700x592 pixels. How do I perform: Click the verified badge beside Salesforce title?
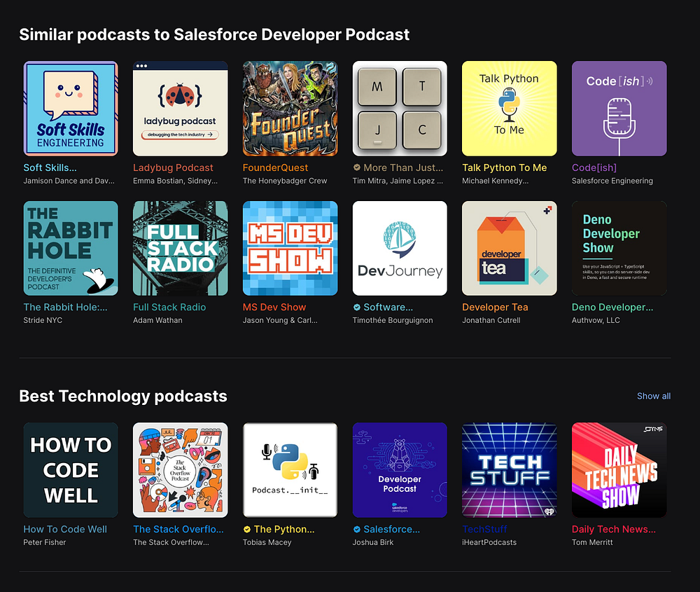click(357, 529)
